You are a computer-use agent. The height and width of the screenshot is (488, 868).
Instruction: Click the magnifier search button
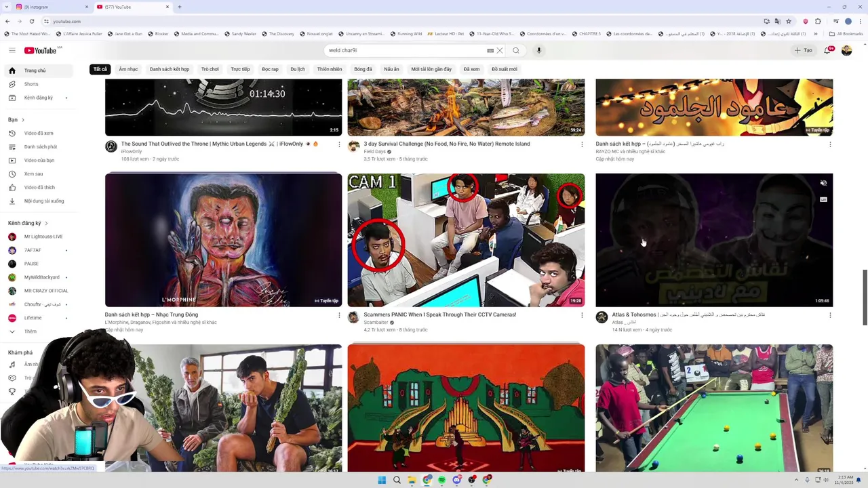pos(516,50)
